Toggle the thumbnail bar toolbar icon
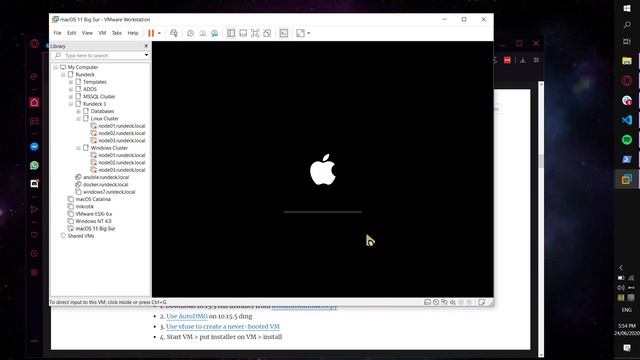The height and width of the screenshot is (360, 640). tap(243, 33)
